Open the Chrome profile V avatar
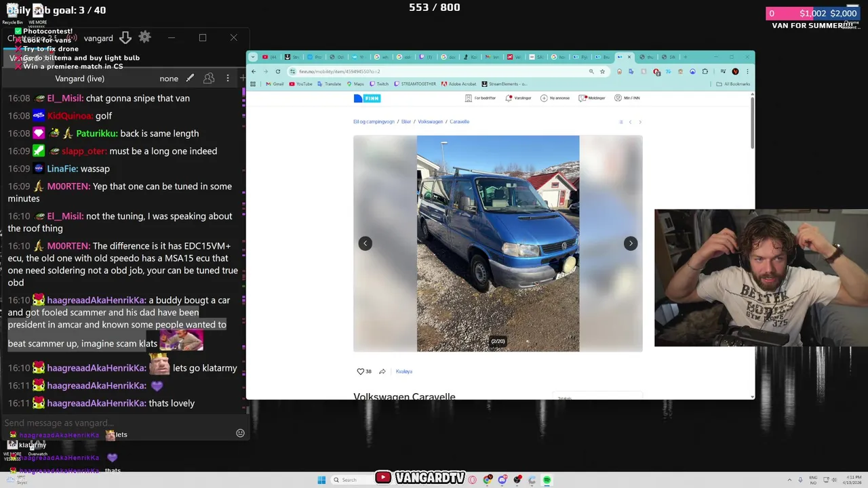This screenshot has width=868, height=488. [736, 71]
